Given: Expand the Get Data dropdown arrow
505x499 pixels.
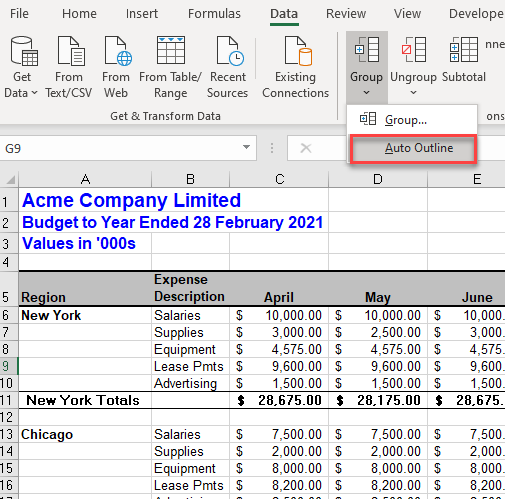Looking at the screenshot, I should point(34,93).
